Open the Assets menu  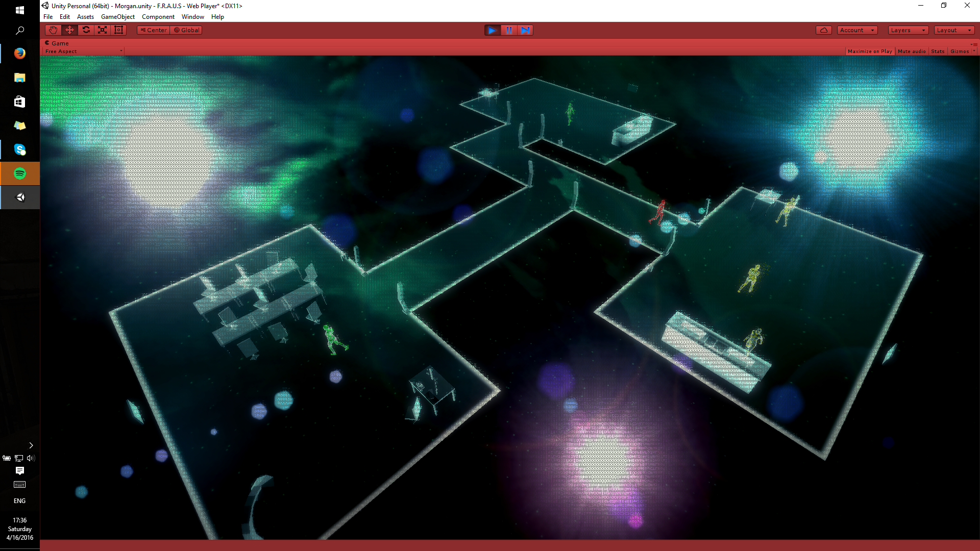point(85,17)
